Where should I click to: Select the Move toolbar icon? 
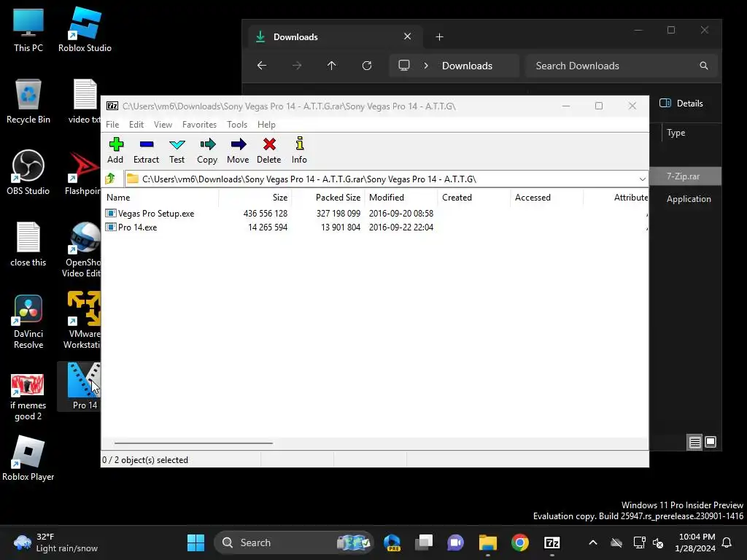238,150
